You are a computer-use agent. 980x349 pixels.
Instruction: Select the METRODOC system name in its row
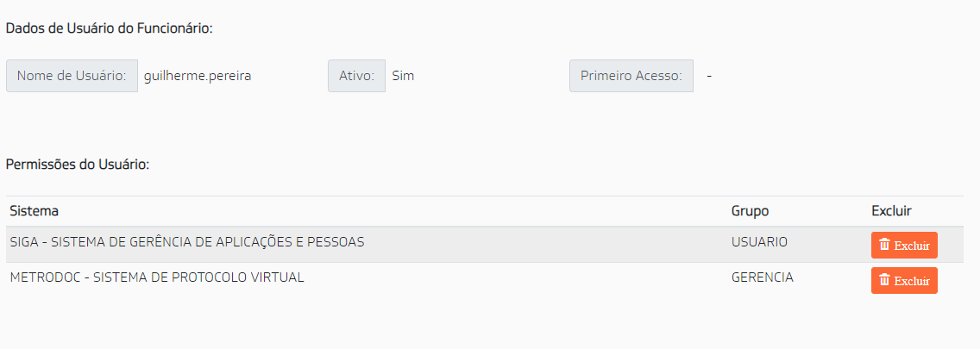pos(157,277)
